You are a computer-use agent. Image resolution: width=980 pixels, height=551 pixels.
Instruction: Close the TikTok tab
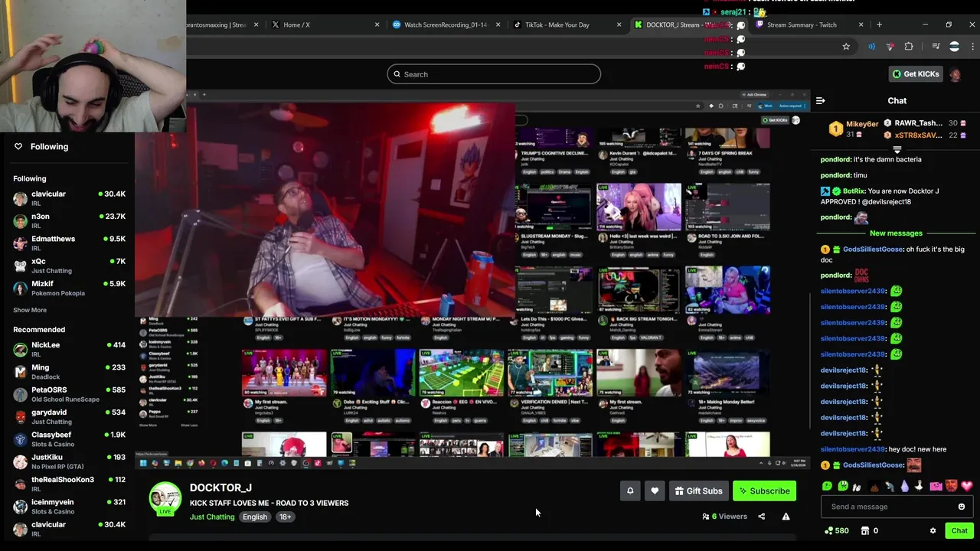619,24
